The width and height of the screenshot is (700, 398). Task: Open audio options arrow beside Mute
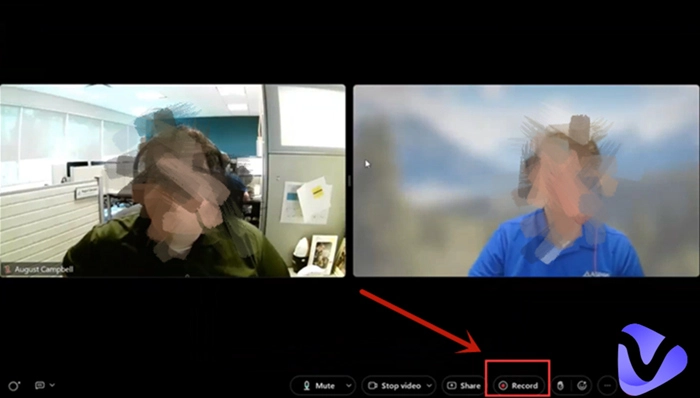tap(349, 386)
